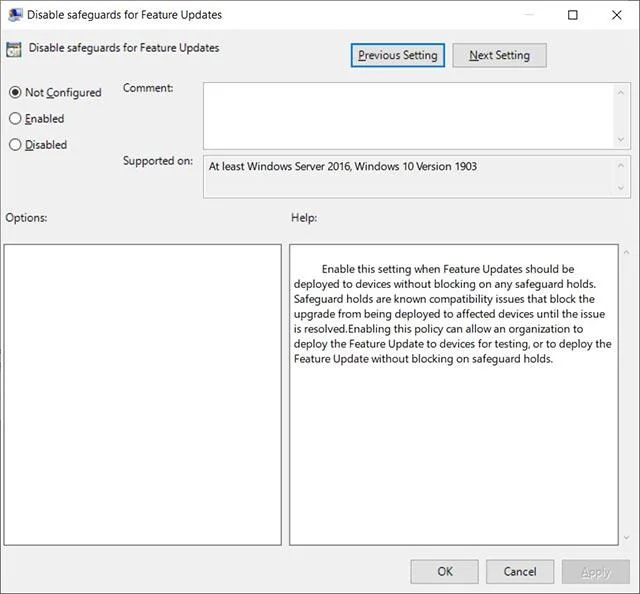Cancel the policy dialog
The image size is (640, 594).
[x=520, y=572]
